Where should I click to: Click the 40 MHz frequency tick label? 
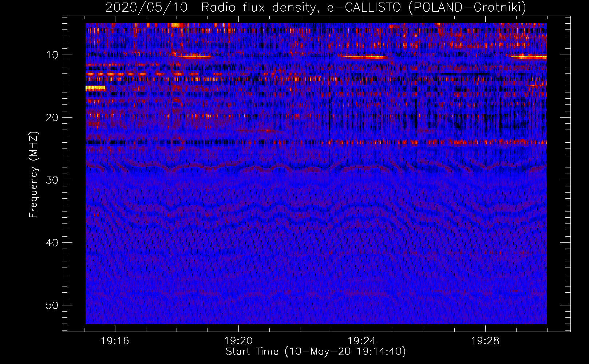coord(52,243)
